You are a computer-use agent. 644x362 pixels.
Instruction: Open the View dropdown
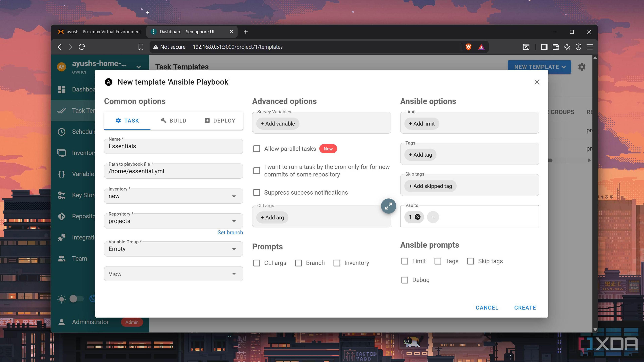tap(173, 274)
